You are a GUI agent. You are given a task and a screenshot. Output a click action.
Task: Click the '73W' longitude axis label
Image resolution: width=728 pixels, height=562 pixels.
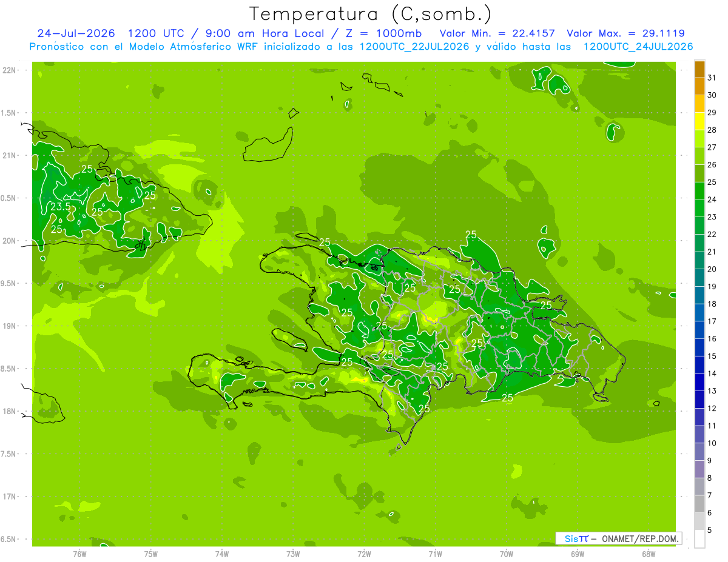point(293,554)
